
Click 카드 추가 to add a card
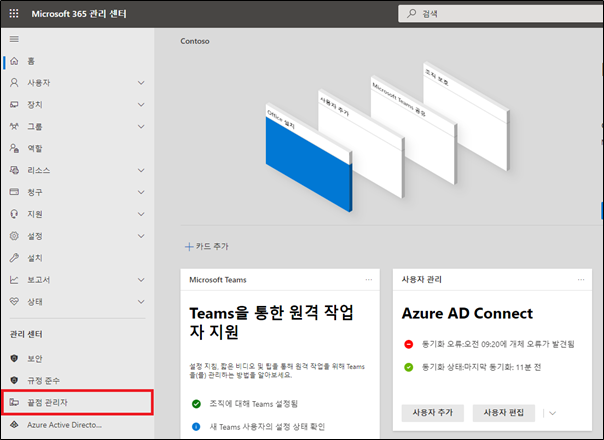pos(207,246)
